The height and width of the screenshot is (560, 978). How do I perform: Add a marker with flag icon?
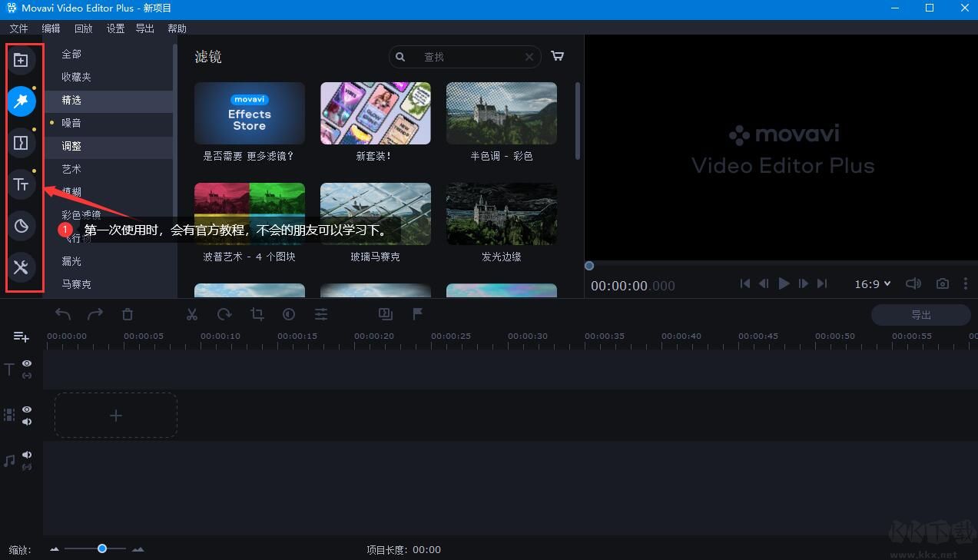418,314
